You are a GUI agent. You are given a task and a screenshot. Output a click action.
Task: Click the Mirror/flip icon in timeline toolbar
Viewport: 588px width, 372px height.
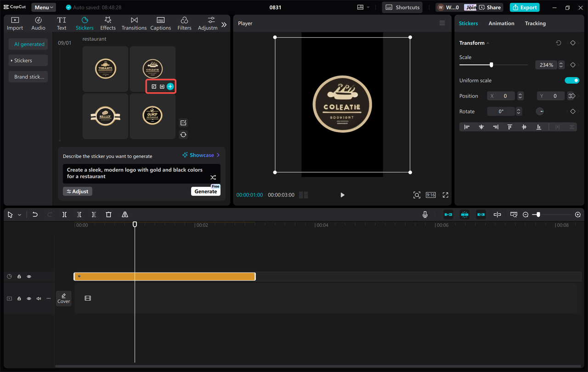coord(124,214)
